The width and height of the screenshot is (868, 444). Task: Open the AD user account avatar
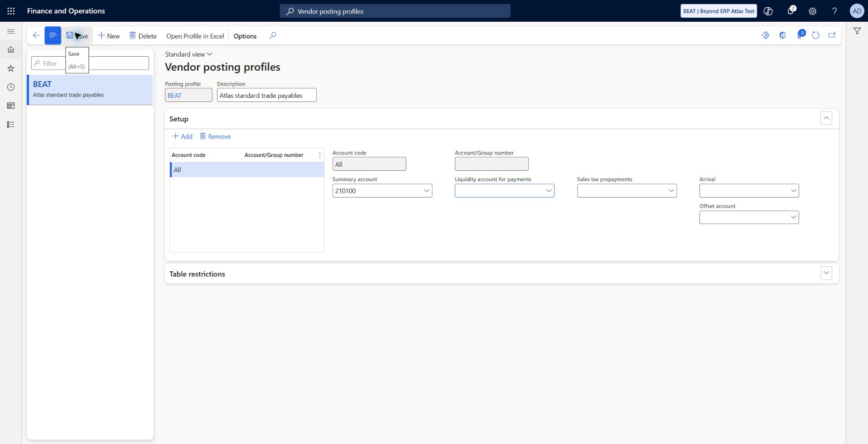(857, 11)
